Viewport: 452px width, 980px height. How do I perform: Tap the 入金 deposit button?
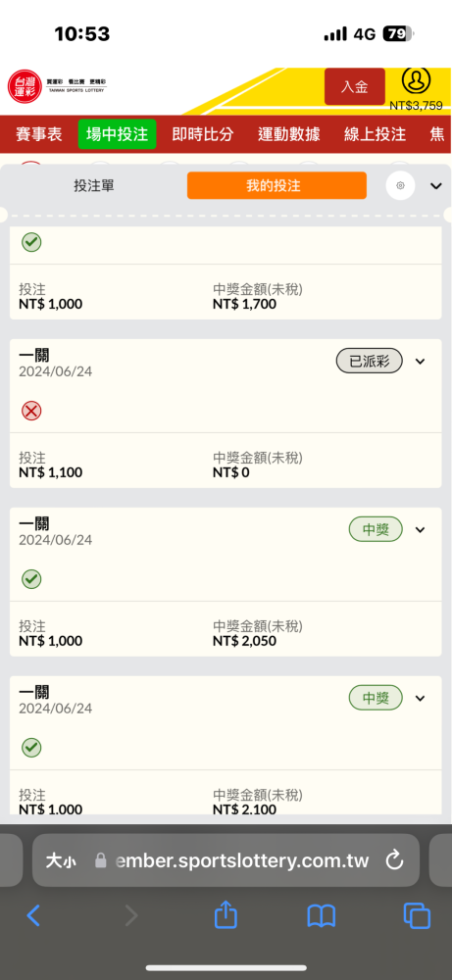pos(355,86)
